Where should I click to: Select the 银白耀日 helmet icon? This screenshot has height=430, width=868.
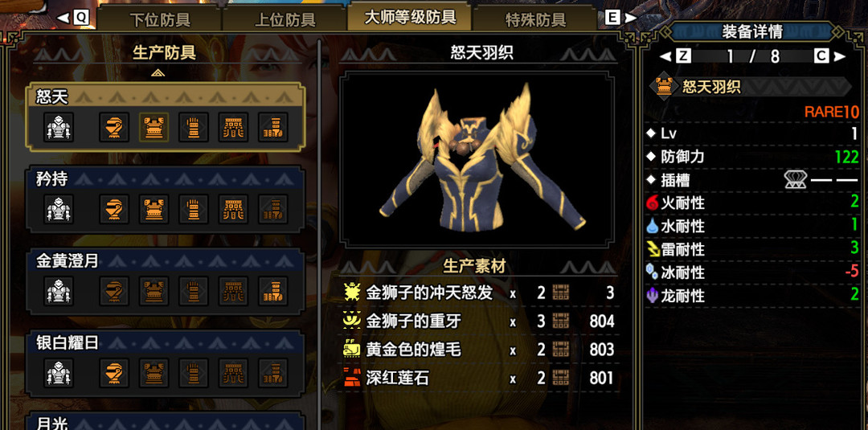114,373
